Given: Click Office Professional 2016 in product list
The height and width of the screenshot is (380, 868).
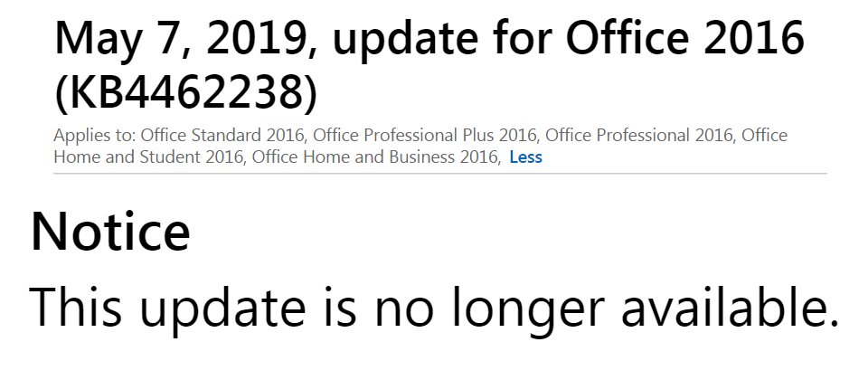Looking at the screenshot, I should coord(640,136).
